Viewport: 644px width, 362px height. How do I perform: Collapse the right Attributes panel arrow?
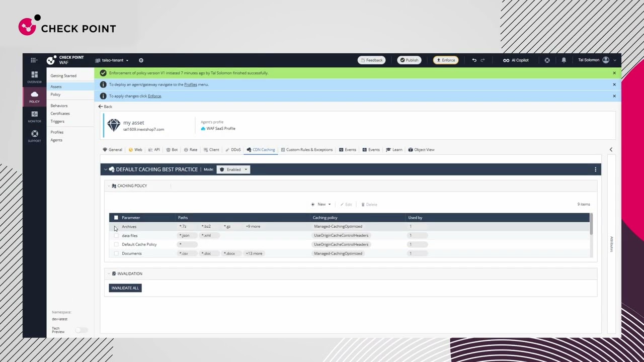611,149
